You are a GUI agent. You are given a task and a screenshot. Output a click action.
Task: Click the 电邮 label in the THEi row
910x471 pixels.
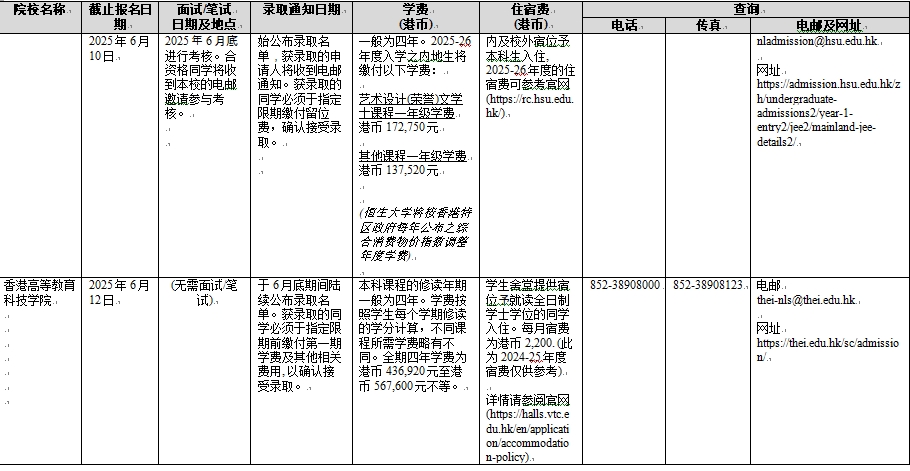coord(768,285)
